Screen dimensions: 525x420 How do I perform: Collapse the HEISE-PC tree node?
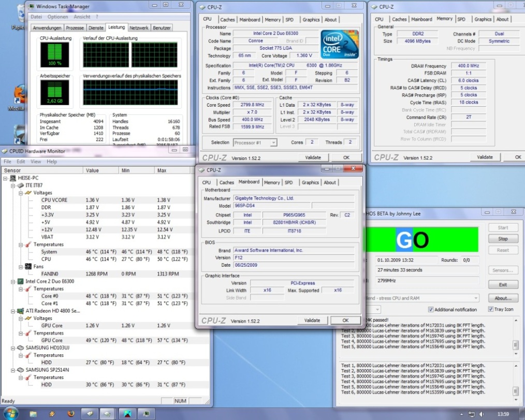5,178
